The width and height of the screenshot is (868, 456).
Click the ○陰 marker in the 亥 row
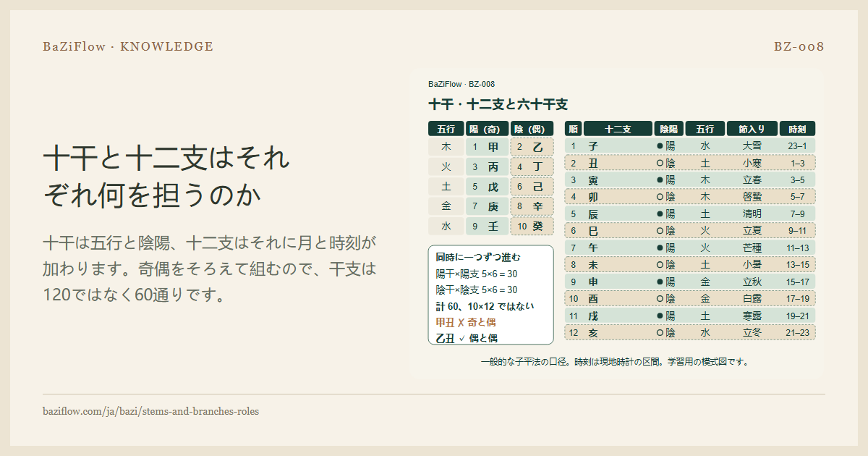pos(665,333)
